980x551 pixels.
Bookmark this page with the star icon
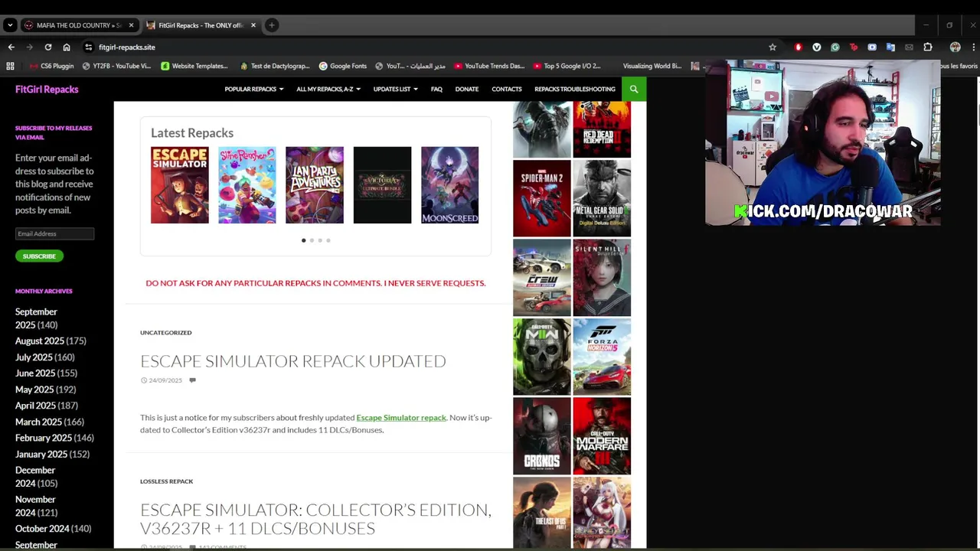point(773,47)
